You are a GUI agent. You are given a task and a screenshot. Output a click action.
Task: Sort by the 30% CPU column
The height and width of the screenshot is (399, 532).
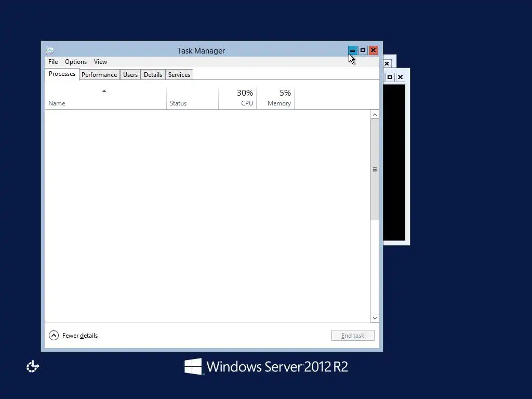237,98
